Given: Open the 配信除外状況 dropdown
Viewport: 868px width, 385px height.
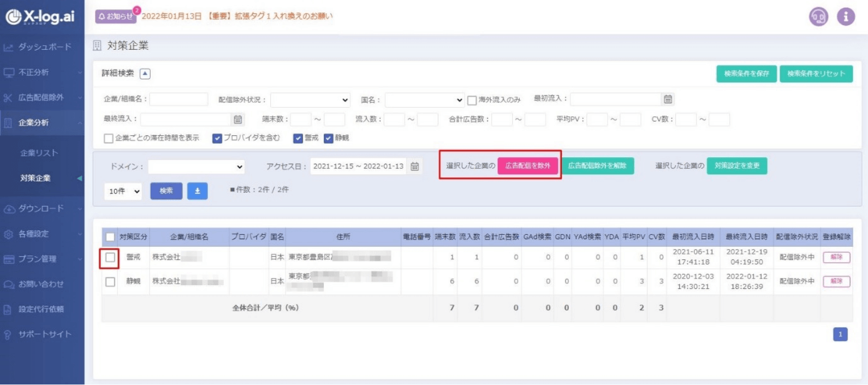Looking at the screenshot, I should point(310,100).
